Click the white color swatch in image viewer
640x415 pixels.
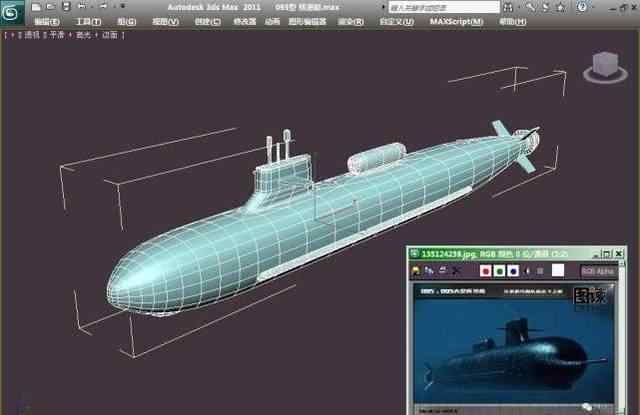pos(558,270)
